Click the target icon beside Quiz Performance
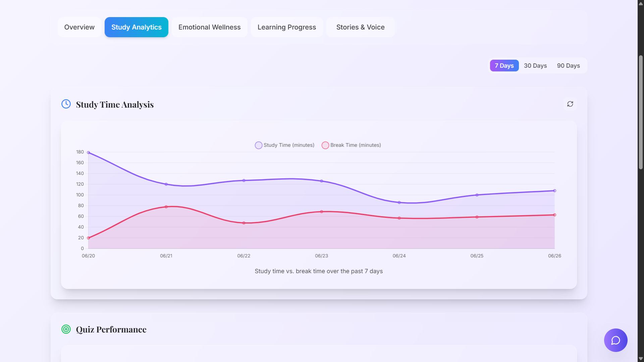Image resolution: width=644 pixels, height=362 pixels. point(66,329)
